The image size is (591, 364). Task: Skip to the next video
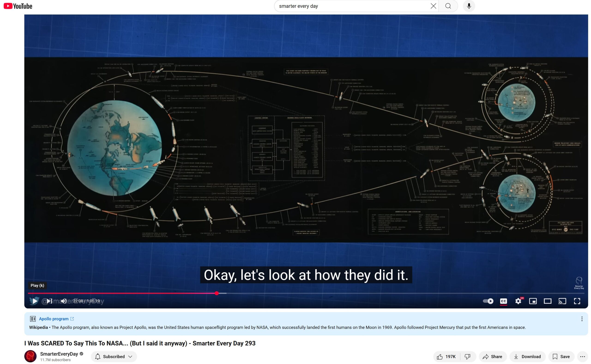pyautogui.click(x=49, y=301)
